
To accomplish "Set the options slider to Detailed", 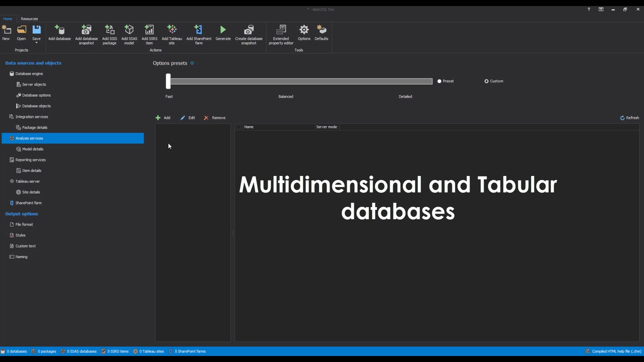I will coord(406,81).
